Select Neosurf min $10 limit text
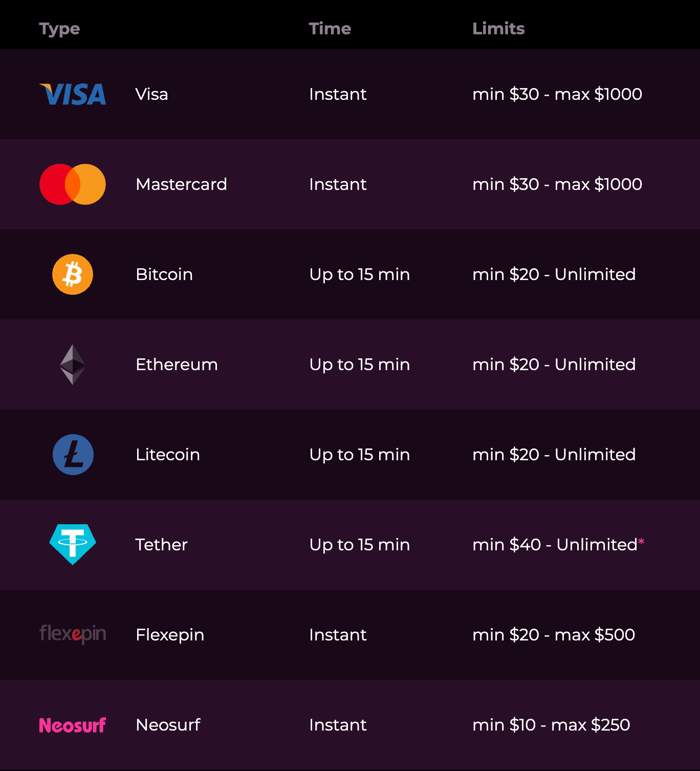Screen dimensions: 700x771 [551, 725]
